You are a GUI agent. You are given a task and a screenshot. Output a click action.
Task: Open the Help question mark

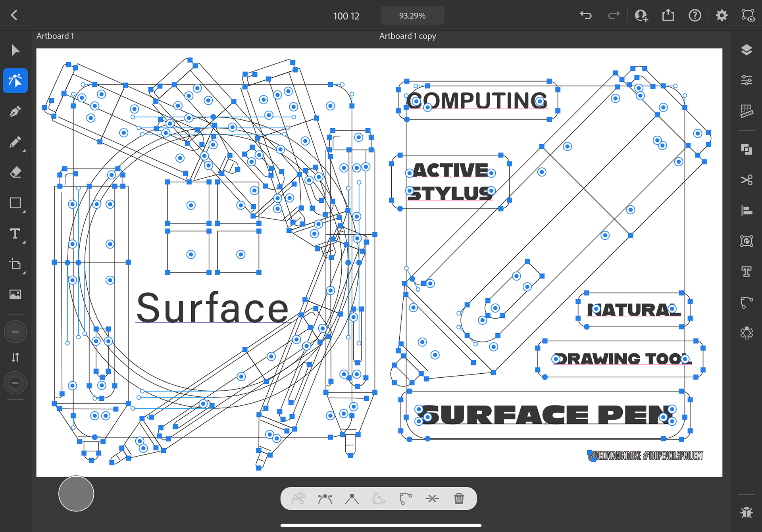(x=695, y=15)
